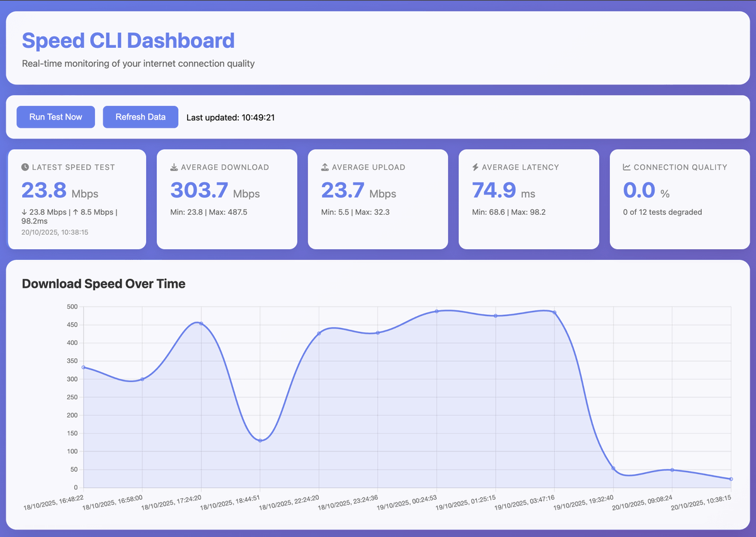Screen dimensions: 756x537
Task: Click the download icon on Average Download card
Action: click(174, 167)
